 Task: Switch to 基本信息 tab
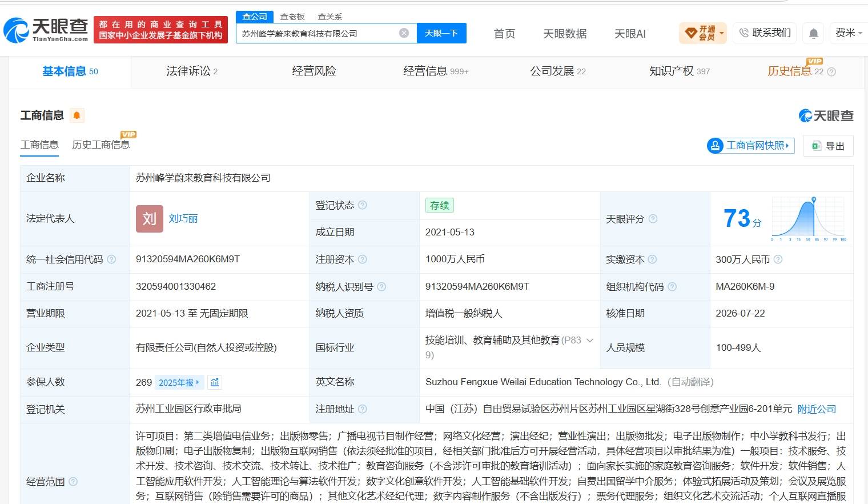[x=70, y=71]
